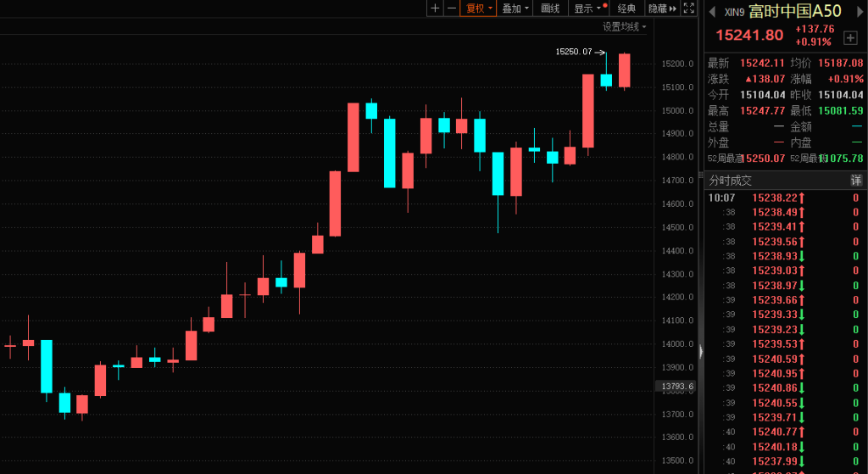Screen dimensions: 868x474
Task: Click the 涨跌 value 138.07
Action: (765, 79)
